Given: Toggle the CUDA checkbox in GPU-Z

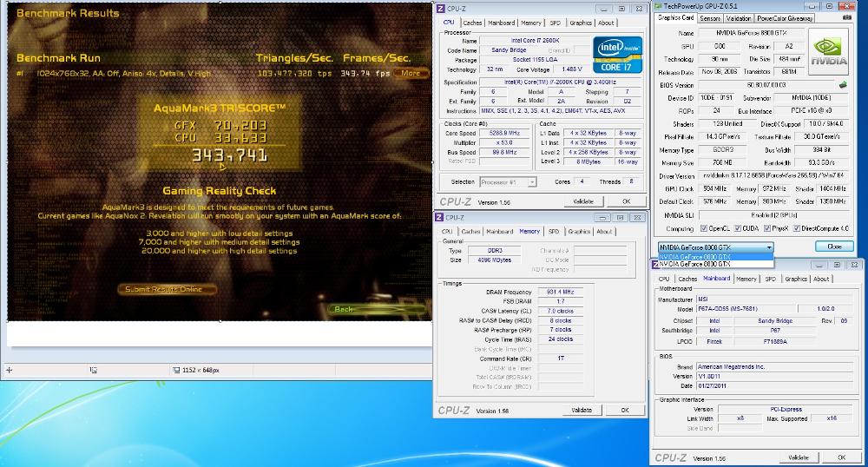Looking at the screenshot, I should tap(737, 228).
